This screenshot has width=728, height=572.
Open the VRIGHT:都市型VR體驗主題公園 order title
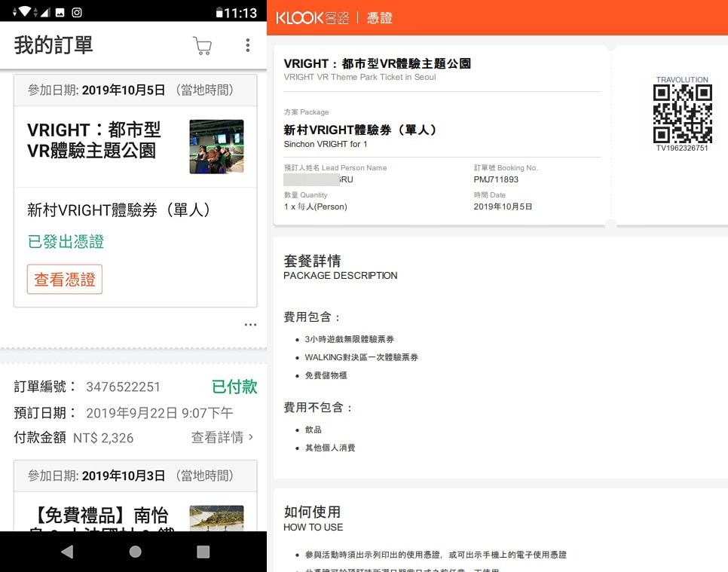pos(93,139)
